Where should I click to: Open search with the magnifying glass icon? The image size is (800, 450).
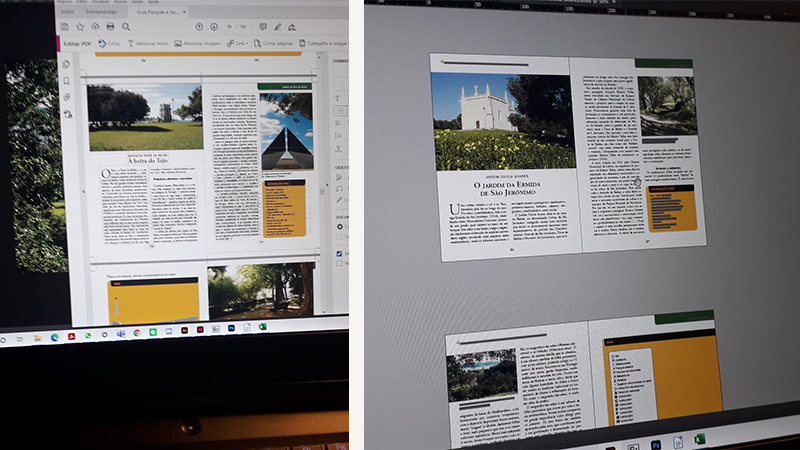pos(124,26)
